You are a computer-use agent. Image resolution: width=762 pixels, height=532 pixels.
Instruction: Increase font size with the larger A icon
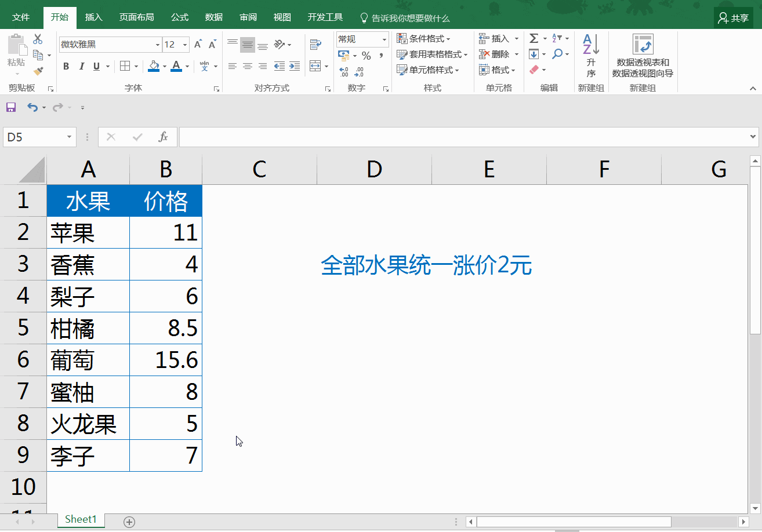coord(198,45)
